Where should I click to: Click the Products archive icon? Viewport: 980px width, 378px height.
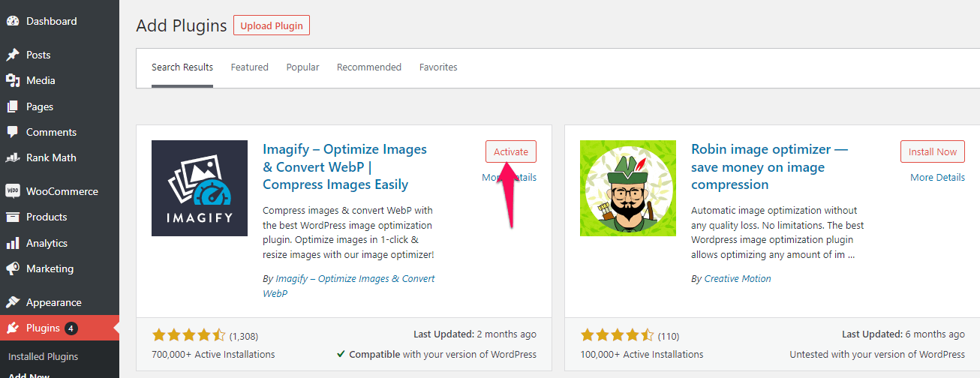tap(13, 217)
